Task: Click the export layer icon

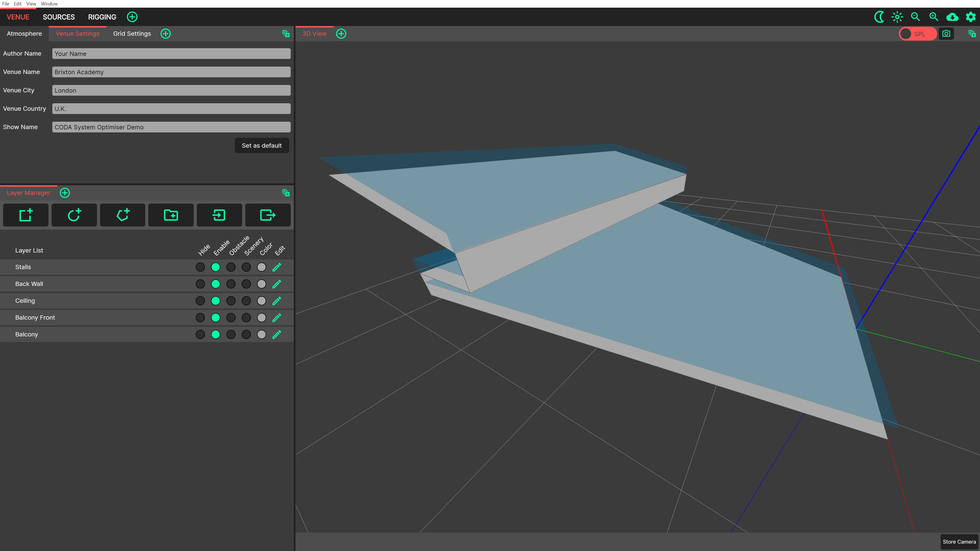Action: (x=267, y=215)
